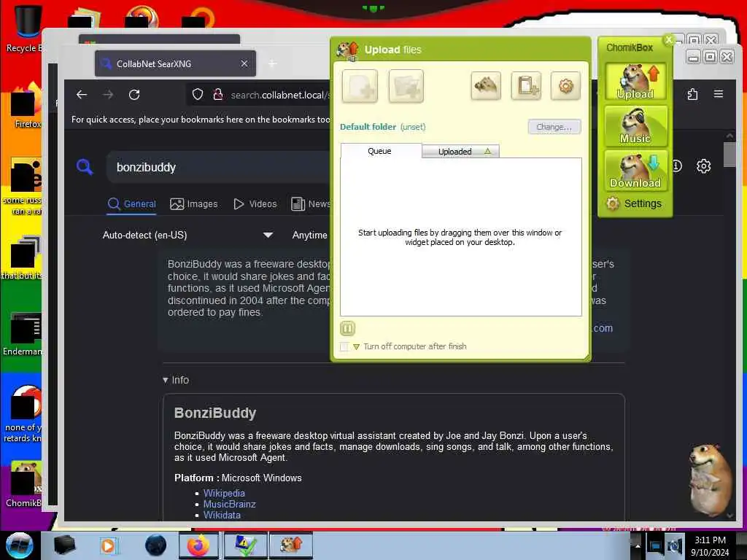Viewport: 747px width, 560px height.
Task: Select the CollabNet SearXNG browser tab
Action: pos(175,63)
